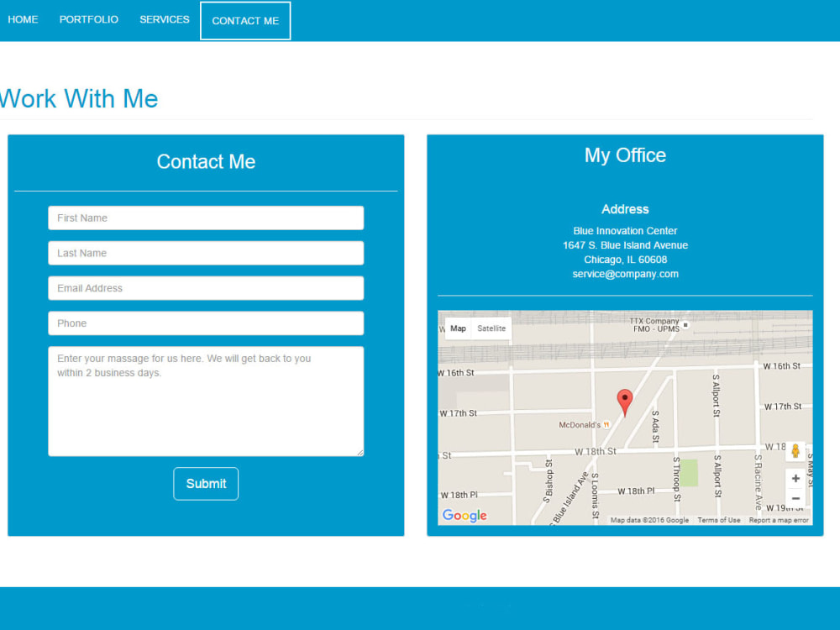
Task: Click the Contact Me panel heading
Action: coord(206,162)
